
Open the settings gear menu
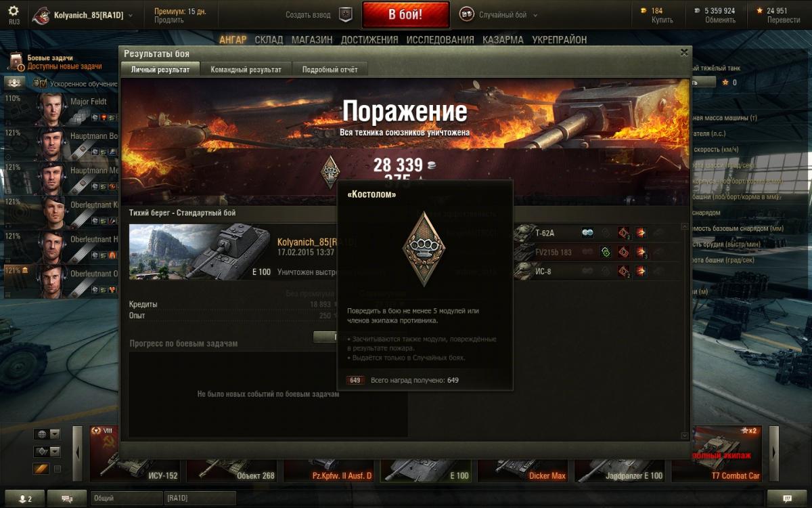tap(14, 11)
